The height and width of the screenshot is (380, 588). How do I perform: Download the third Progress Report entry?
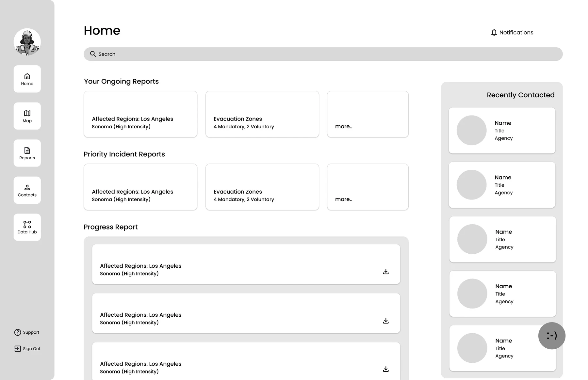(x=386, y=369)
